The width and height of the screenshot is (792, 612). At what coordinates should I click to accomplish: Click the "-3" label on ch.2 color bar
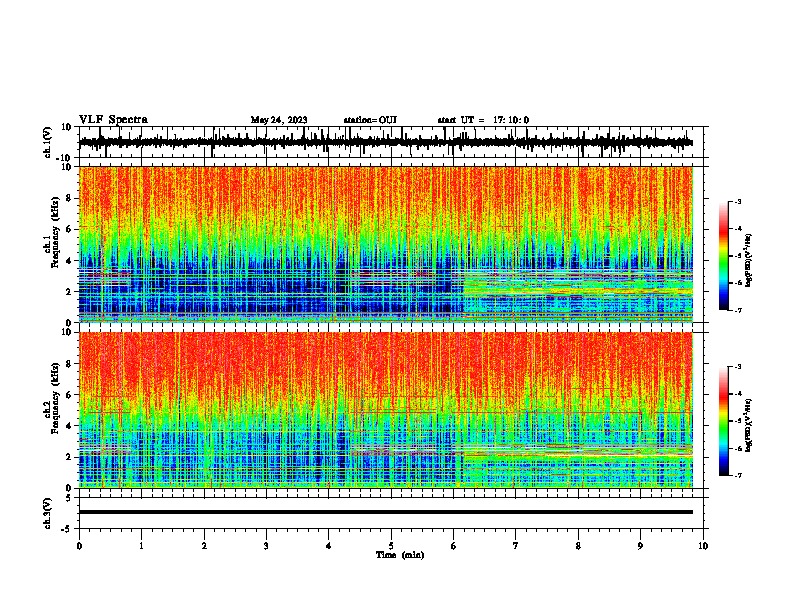click(738, 367)
